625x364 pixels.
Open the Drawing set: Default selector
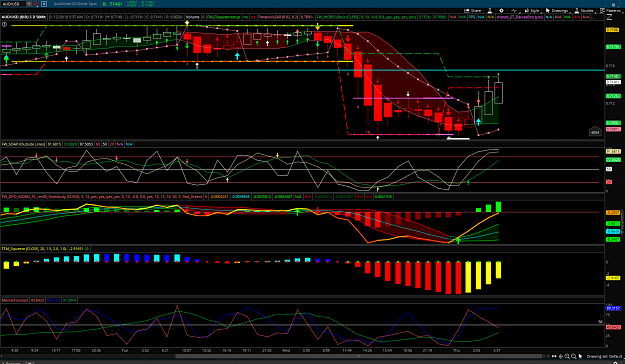pyautogui.click(x=605, y=356)
